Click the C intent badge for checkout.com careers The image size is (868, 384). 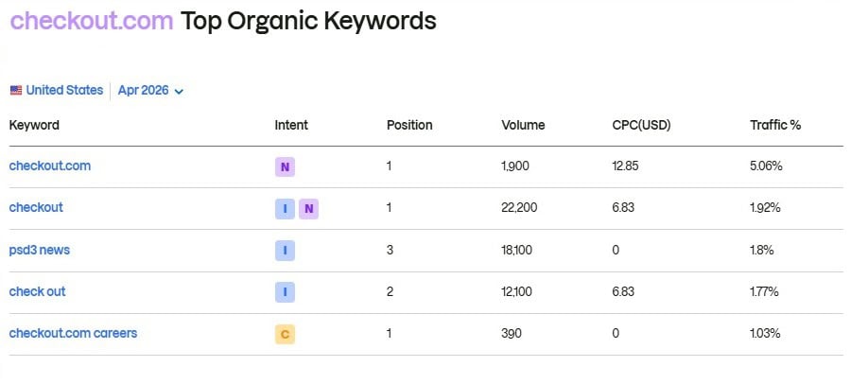pos(286,334)
